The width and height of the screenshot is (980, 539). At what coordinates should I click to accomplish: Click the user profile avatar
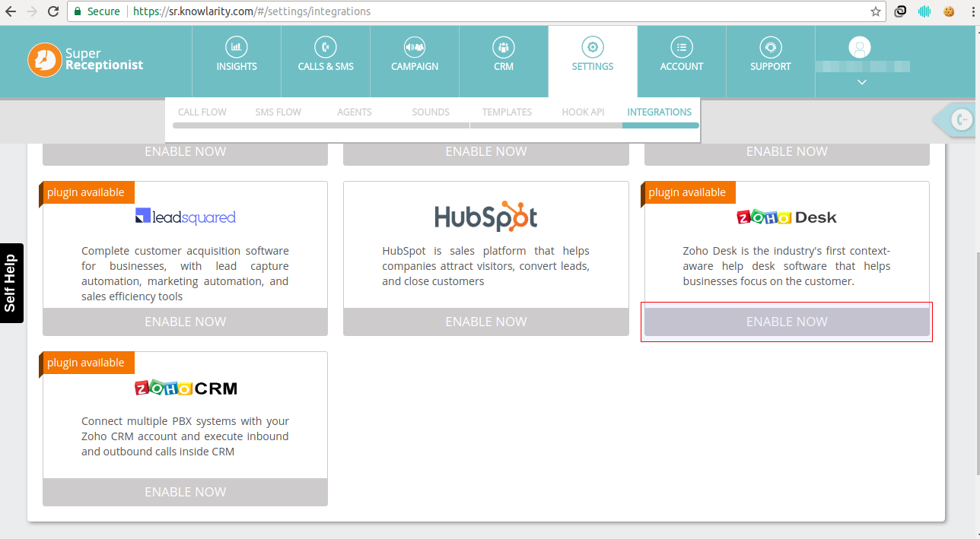click(861, 48)
